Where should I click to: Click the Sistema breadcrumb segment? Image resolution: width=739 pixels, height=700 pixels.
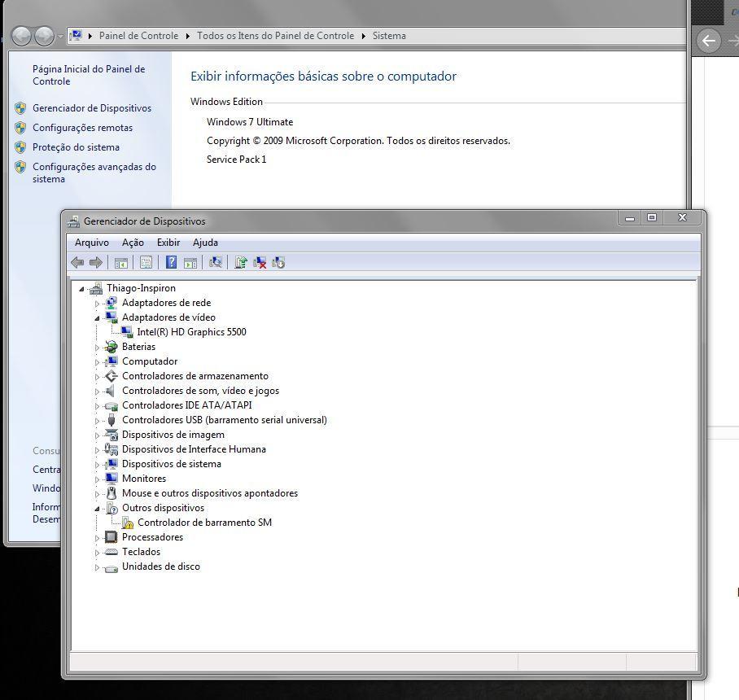click(389, 36)
